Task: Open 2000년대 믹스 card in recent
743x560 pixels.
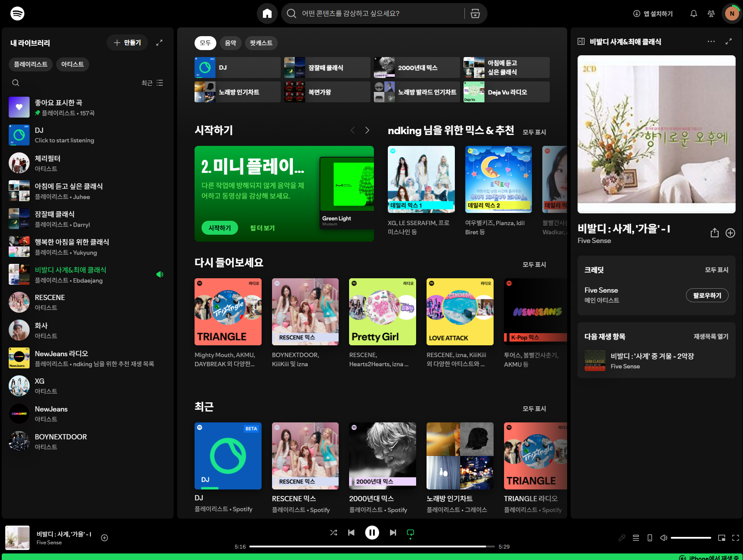Action: 383,468
